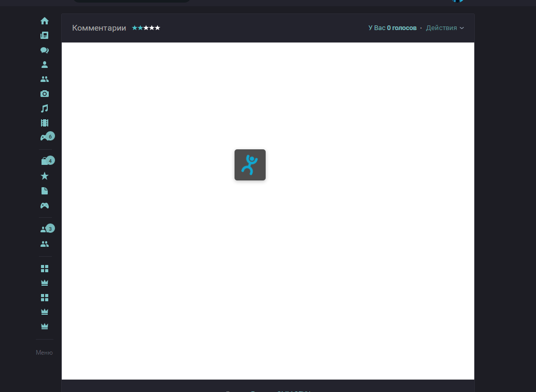Screen dimensions: 536x392
Task: Open the grid icon just above the first crown
Action: pos(45,269)
